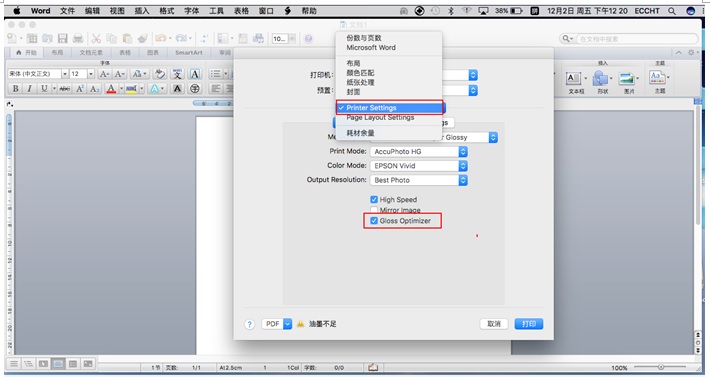Click the character border A icon
Screen dimensions: 710x380
195,74
